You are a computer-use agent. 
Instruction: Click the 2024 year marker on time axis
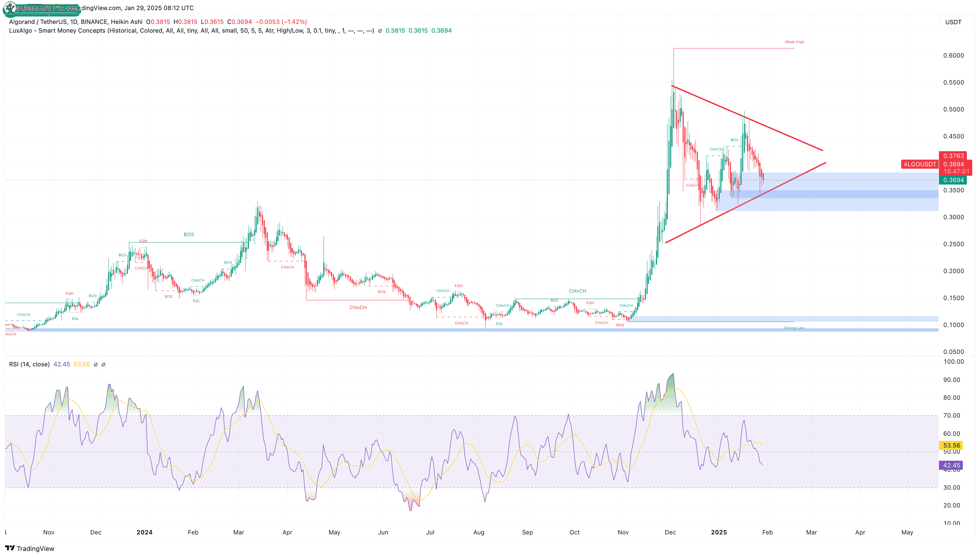pos(144,532)
